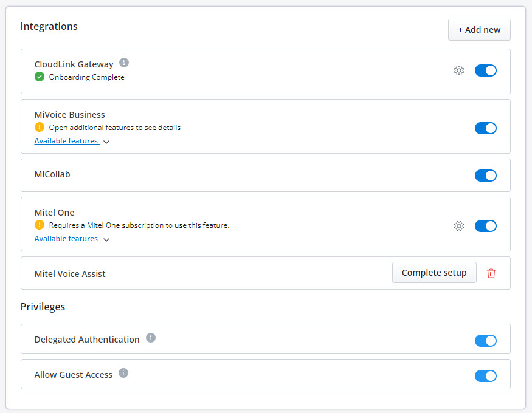The height and width of the screenshot is (413, 532).
Task: Expand Mitel One features chevron
Action: (106, 240)
